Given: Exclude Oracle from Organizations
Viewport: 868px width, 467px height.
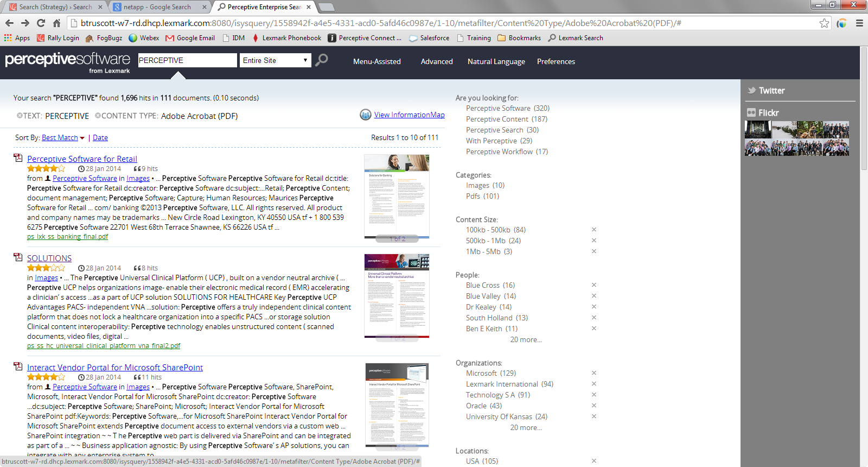Looking at the screenshot, I should coord(594,406).
